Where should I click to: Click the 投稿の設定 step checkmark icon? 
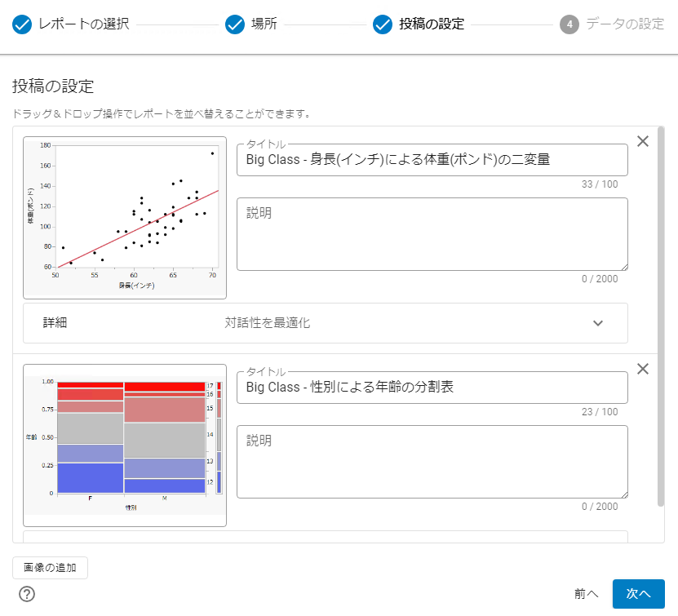pos(383,24)
